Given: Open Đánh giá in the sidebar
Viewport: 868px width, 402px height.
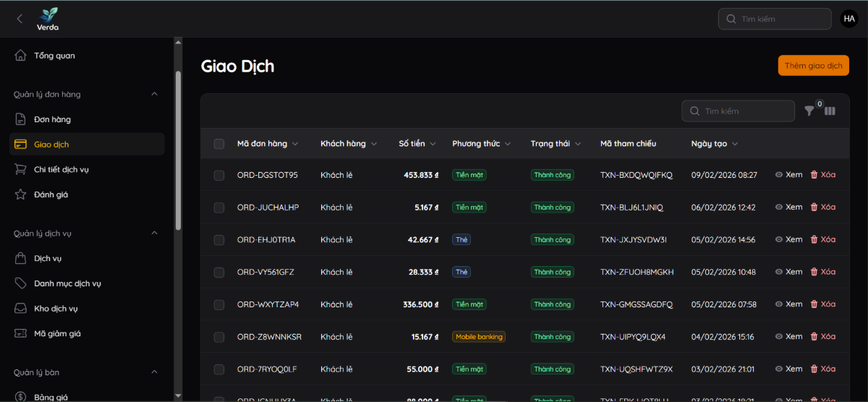Looking at the screenshot, I should pyautogui.click(x=87, y=194).
